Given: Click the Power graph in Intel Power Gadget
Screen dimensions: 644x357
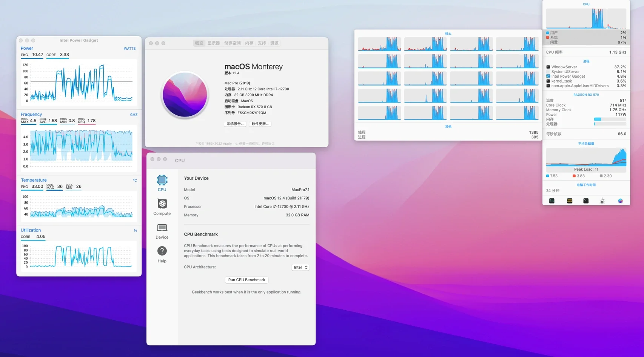Looking at the screenshot, I should 79,83.
